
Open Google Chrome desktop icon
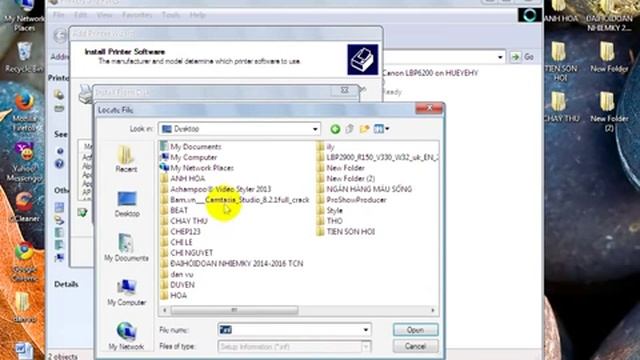(x=24, y=261)
